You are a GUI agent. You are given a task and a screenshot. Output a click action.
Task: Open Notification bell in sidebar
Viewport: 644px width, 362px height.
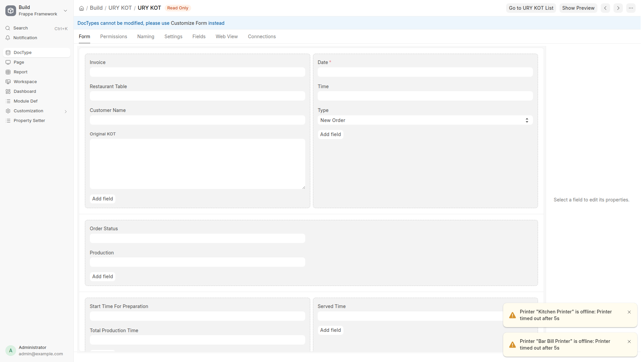(x=37, y=38)
